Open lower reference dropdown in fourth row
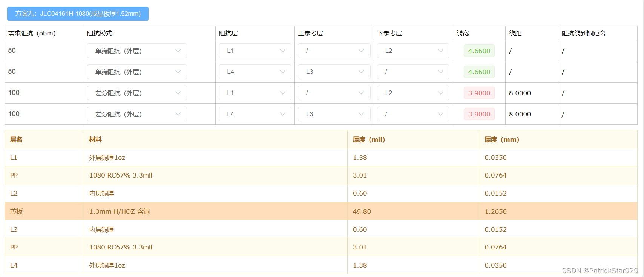 pyautogui.click(x=413, y=114)
